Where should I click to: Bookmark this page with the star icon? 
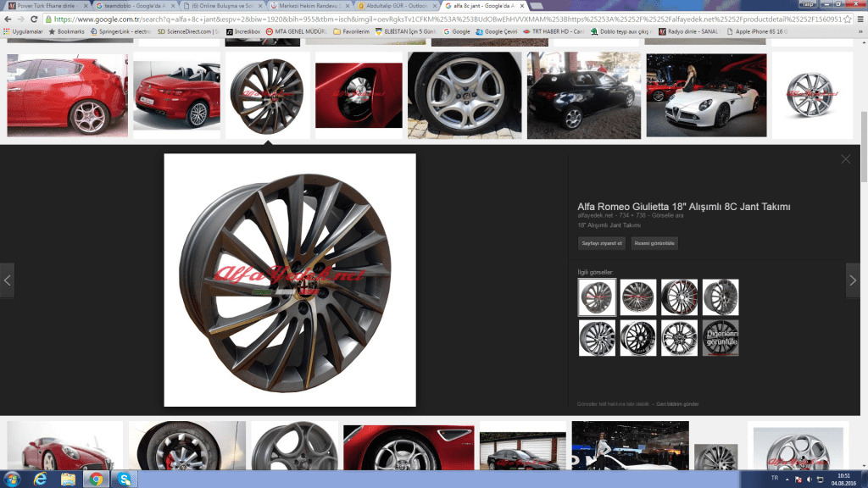pos(847,19)
